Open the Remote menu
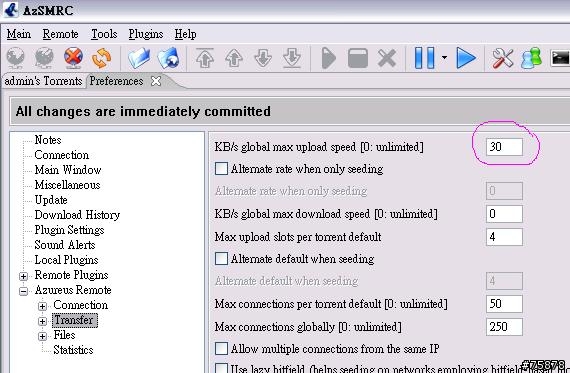This screenshot has height=373, width=570. tap(60, 34)
